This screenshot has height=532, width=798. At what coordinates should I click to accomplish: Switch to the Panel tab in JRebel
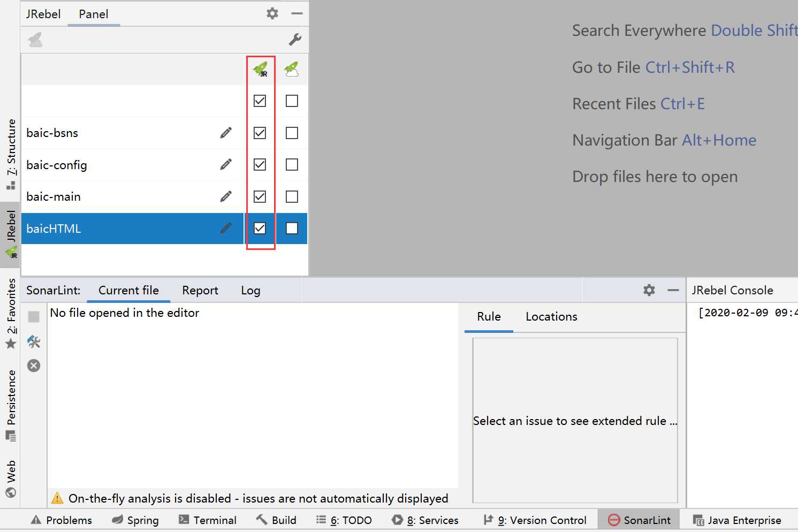click(94, 14)
